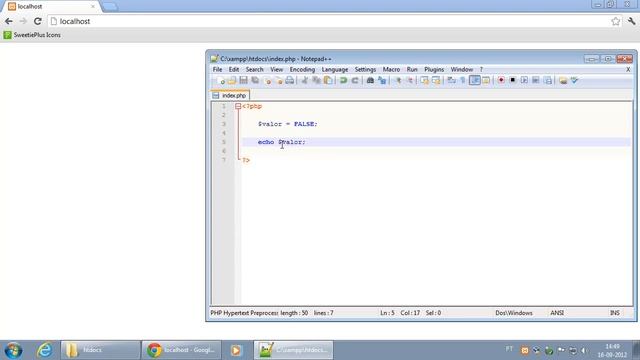Launch Internet Explorer from taskbar

[44, 350]
